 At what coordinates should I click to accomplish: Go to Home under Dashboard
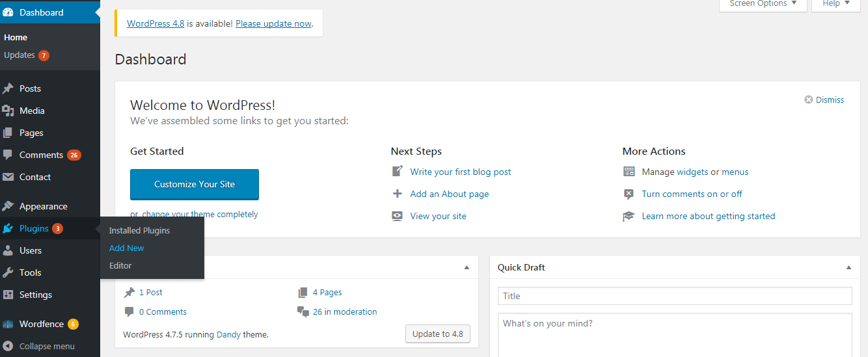(x=16, y=37)
